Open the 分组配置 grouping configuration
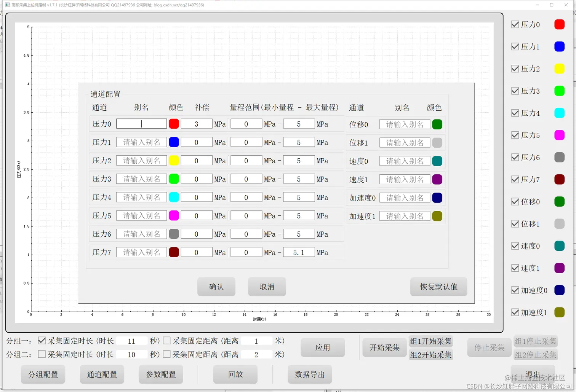 point(43,374)
